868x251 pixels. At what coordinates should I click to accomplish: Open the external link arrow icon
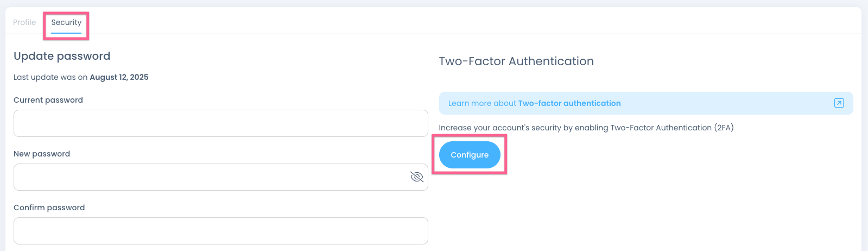839,103
